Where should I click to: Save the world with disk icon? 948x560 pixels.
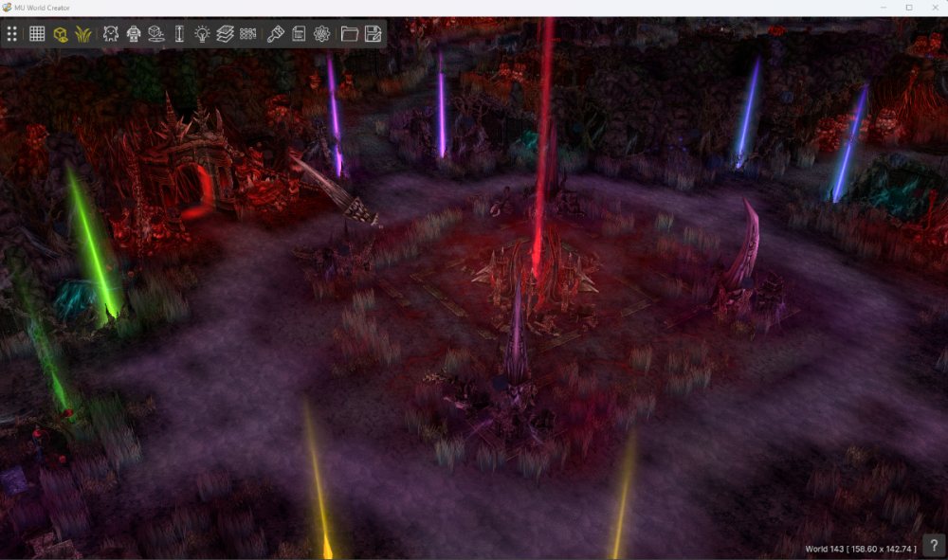(x=373, y=34)
